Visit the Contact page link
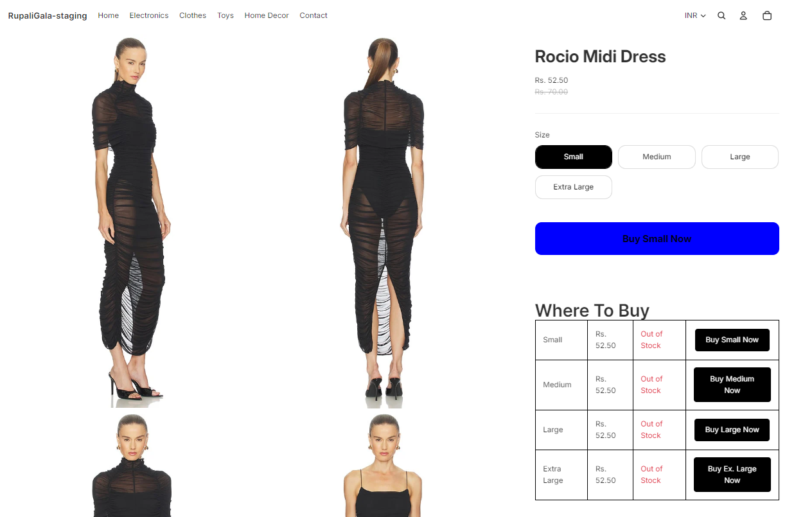The height and width of the screenshot is (517, 812). point(313,15)
